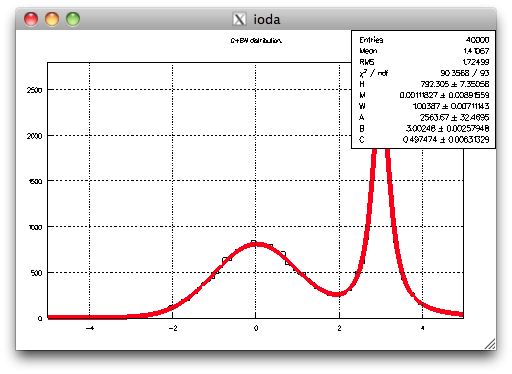This screenshot has height=374, width=512.
Task: Click the chi-square per ndf row
Action: (424, 73)
